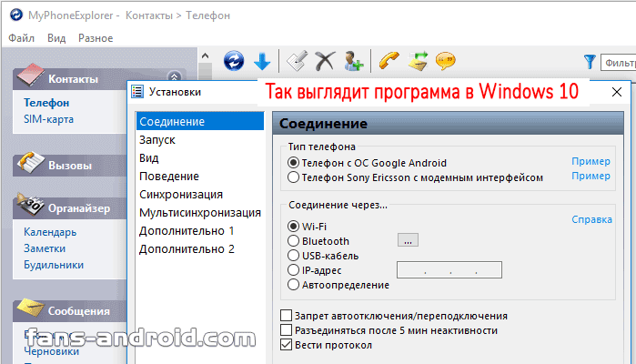Image resolution: width=636 pixels, height=364 pixels.
Task: Select the Sony Ericsson phone radio
Action: pos(293,177)
